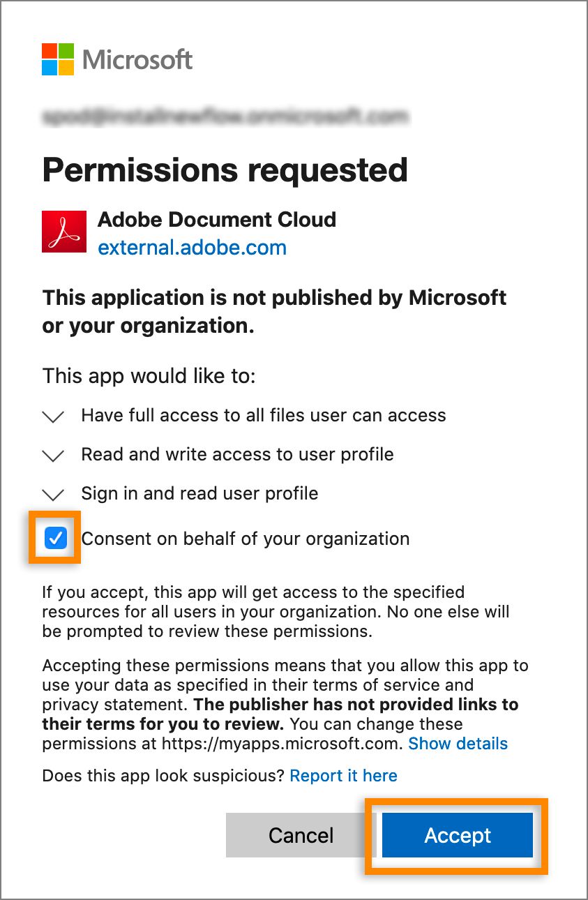
Task: Click the Show details link
Action: pyautogui.click(x=458, y=744)
